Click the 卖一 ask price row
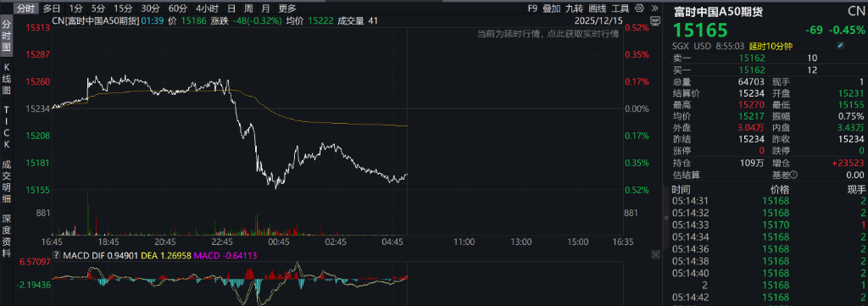This screenshot has height=306, width=868. 768,58
